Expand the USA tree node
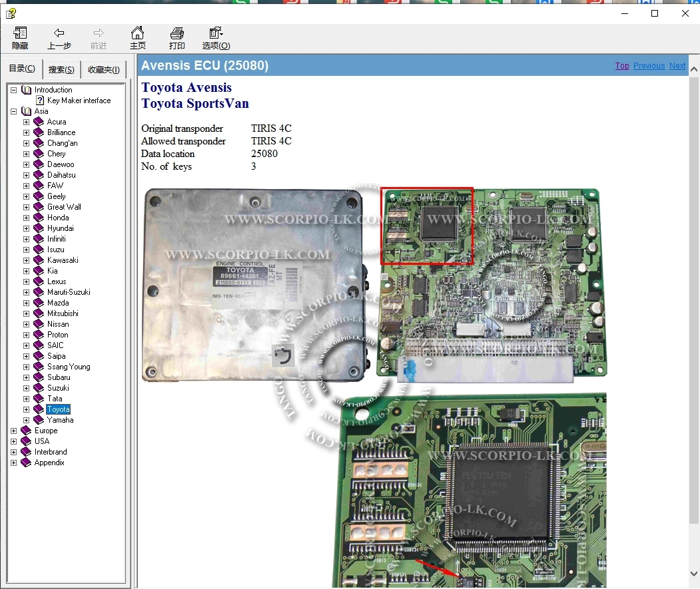The height and width of the screenshot is (589, 700). 13,441
